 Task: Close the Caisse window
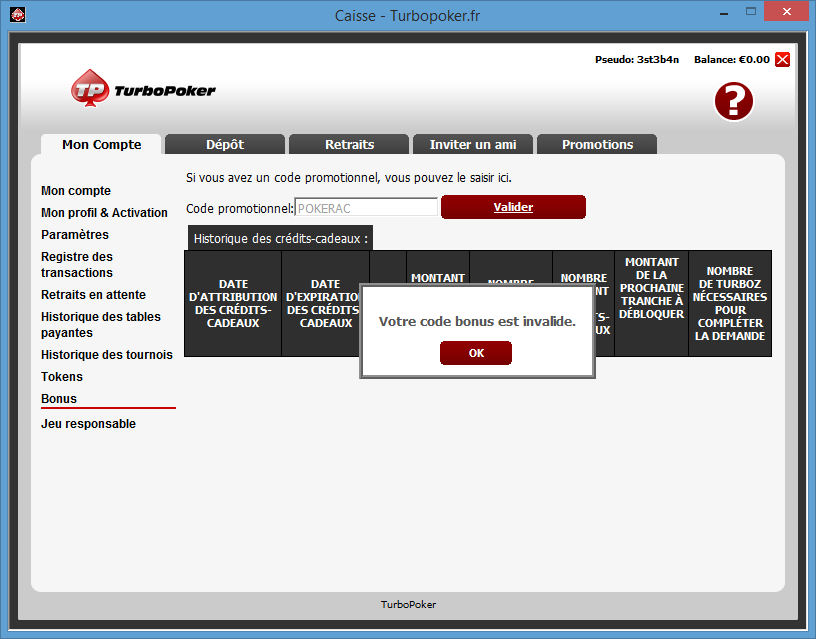click(787, 11)
